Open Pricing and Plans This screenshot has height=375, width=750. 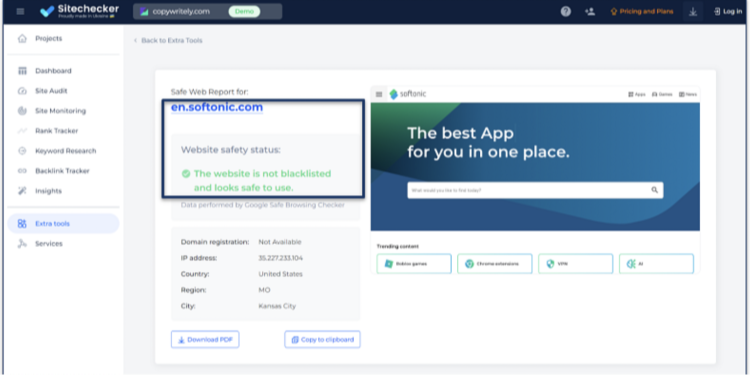[x=642, y=11]
